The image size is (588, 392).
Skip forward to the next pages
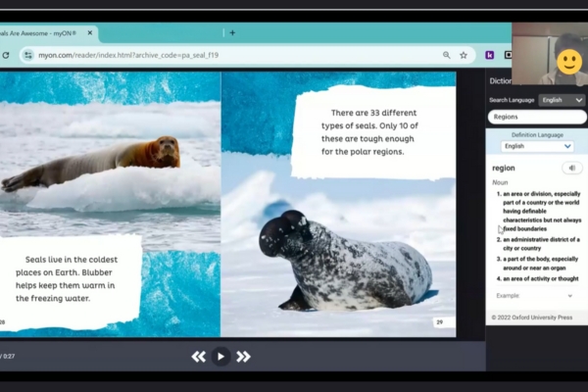coord(244,357)
